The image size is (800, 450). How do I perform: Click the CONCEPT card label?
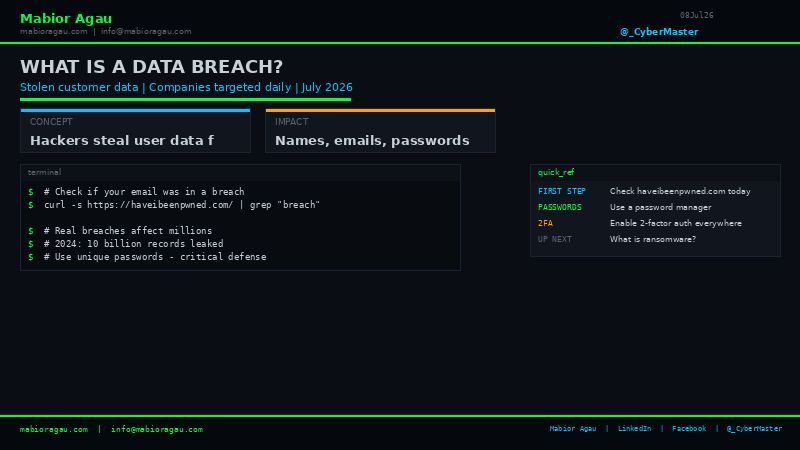(51, 121)
